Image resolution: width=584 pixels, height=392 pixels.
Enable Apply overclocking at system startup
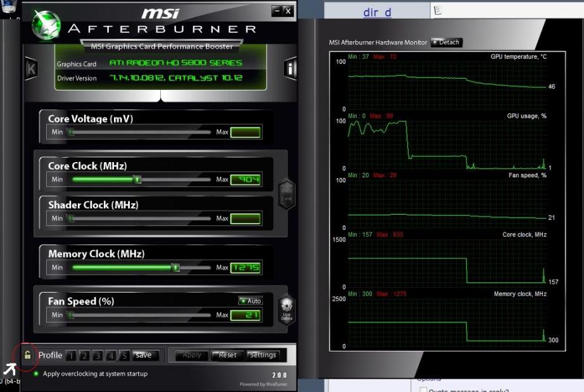pos(91,374)
